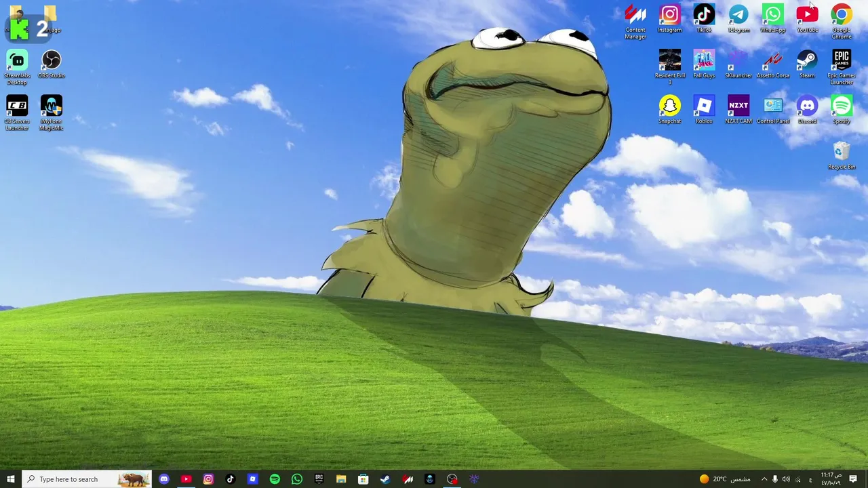Open Epic Games Launcher desktop icon
The width and height of the screenshot is (868, 488).
[x=842, y=67]
